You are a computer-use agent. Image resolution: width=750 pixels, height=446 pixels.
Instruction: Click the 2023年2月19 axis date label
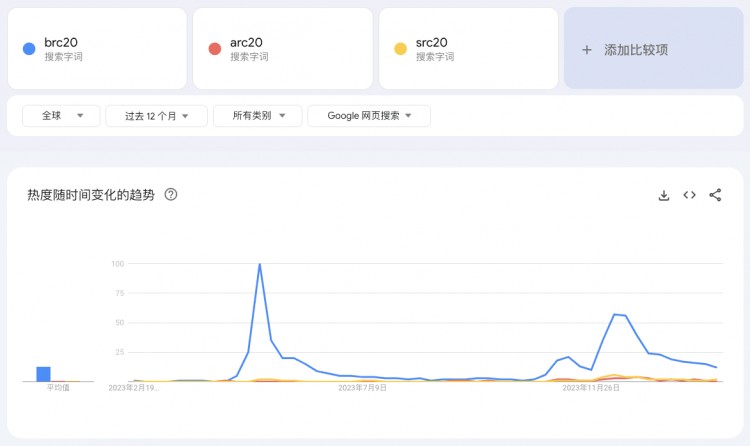[133, 388]
